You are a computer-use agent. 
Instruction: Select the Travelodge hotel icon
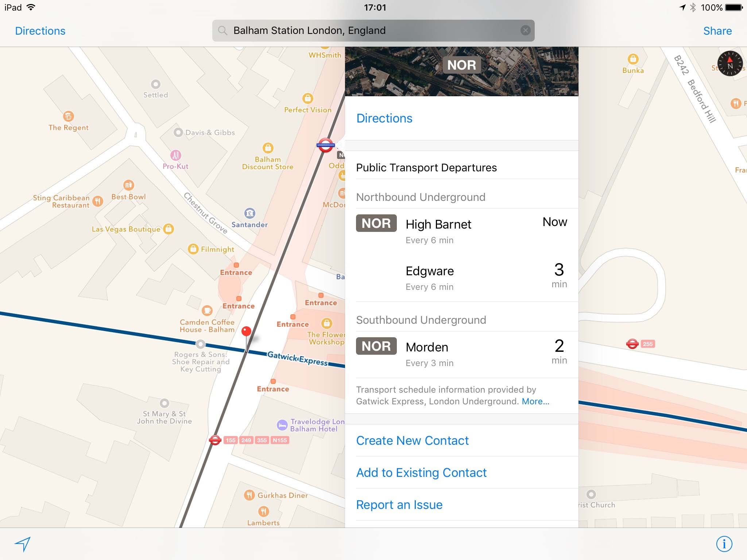click(x=282, y=425)
